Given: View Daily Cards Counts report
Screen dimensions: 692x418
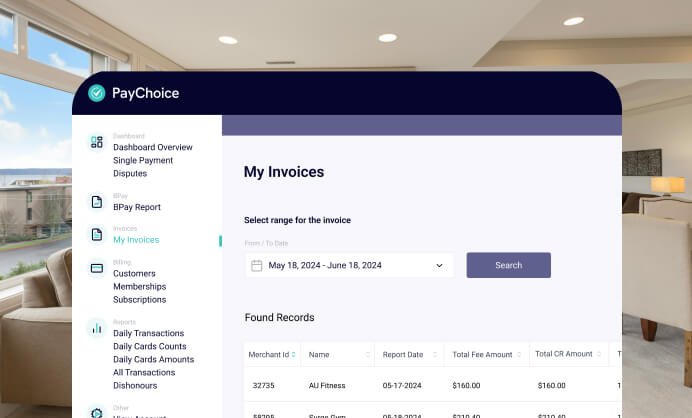Looking at the screenshot, I should 150,346.
